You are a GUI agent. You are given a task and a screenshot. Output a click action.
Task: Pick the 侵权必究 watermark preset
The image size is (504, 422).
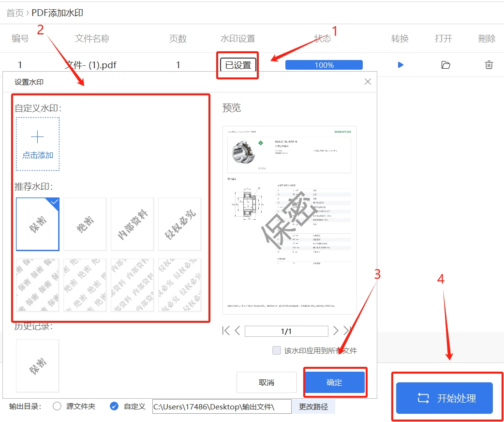[x=179, y=224]
